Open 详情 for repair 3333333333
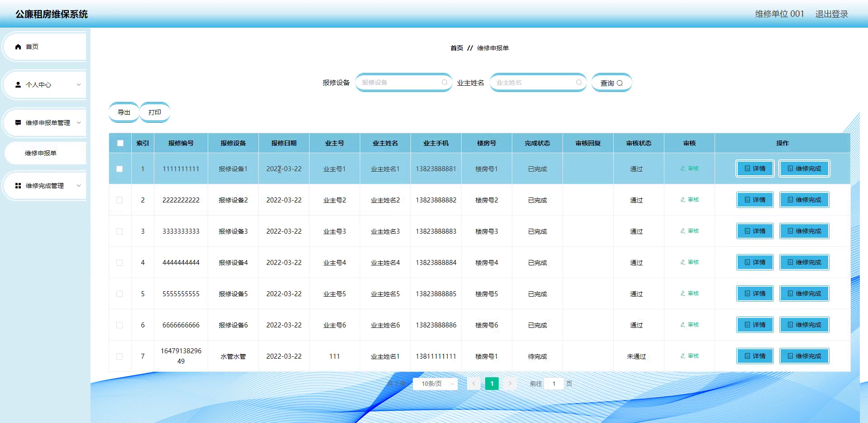 755,231
